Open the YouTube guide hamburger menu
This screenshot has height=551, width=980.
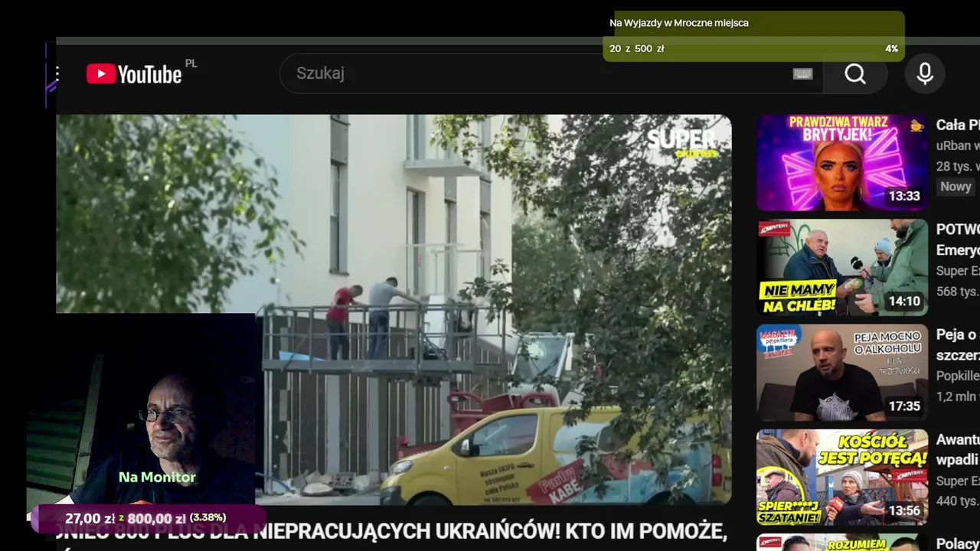57,73
